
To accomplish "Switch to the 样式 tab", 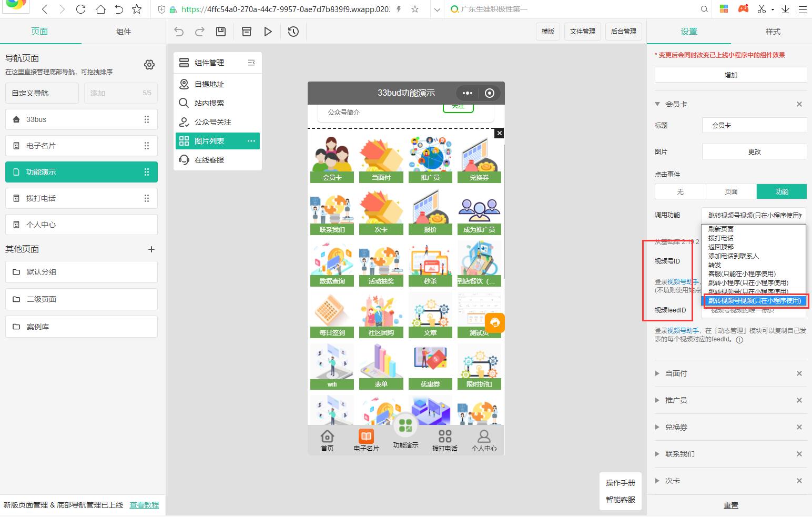I will tap(773, 32).
